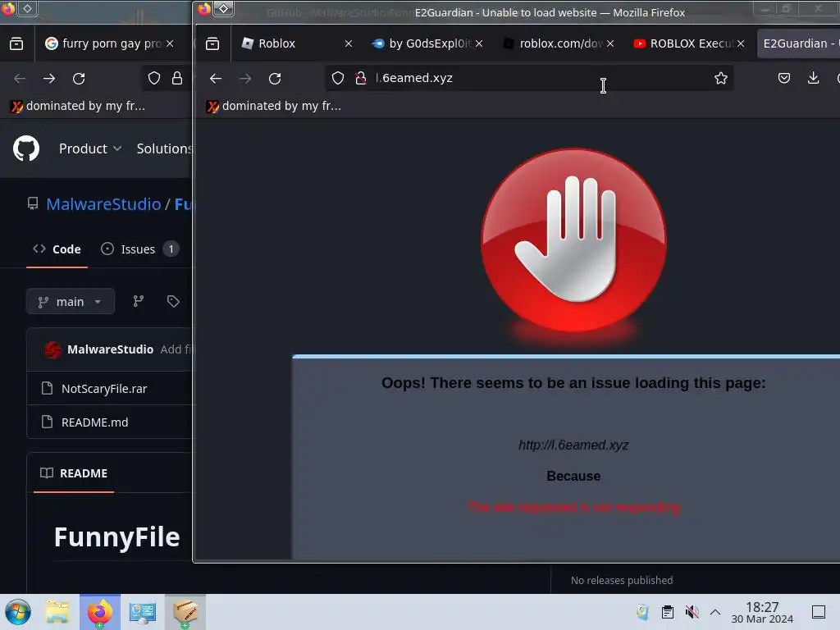Click the taskbar clock showing 18:27

point(762,612)
